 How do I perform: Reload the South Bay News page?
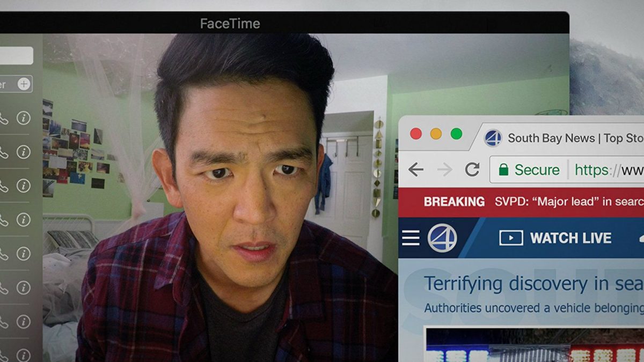(x=472, y=170)
